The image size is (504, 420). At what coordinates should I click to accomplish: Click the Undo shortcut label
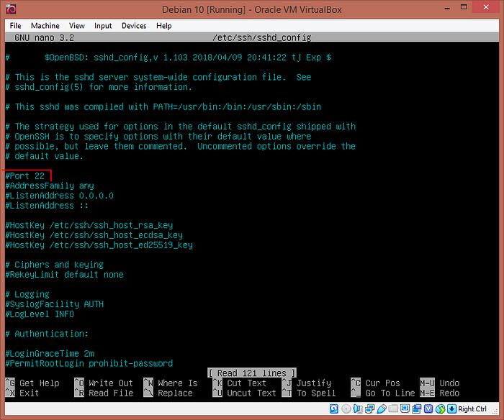click(x=450, y=383)
